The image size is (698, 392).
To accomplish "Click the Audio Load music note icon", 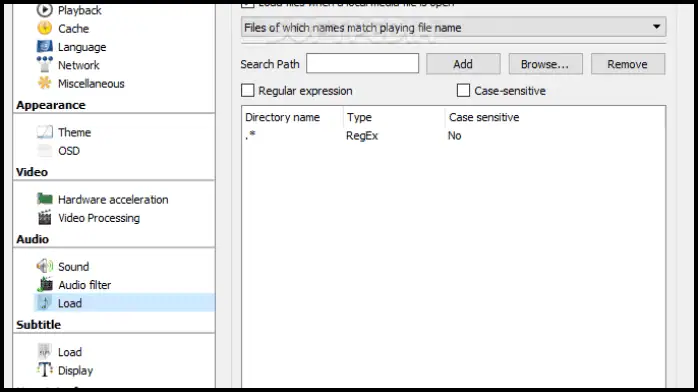I will tap(45, 303).
